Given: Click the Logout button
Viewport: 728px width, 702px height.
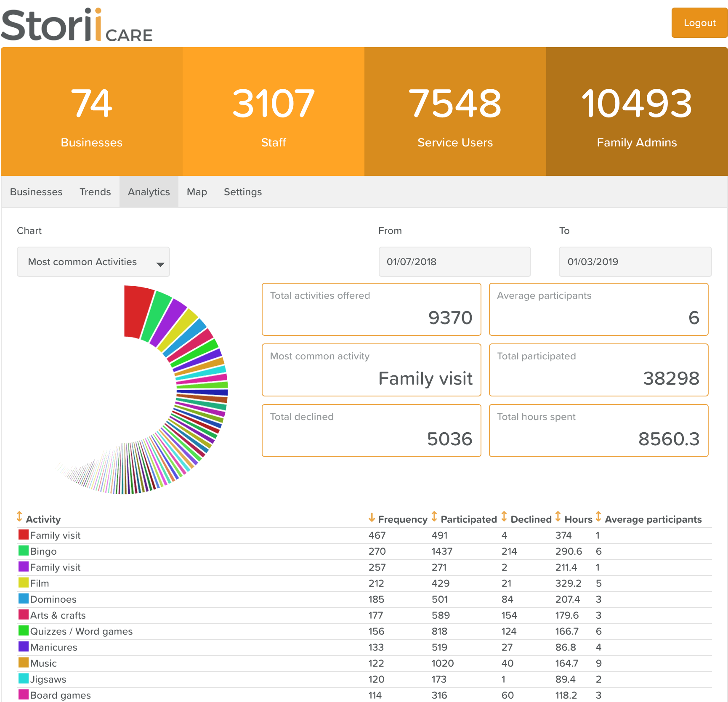Looking at the screenshot, I should click(x=699, y=23).
